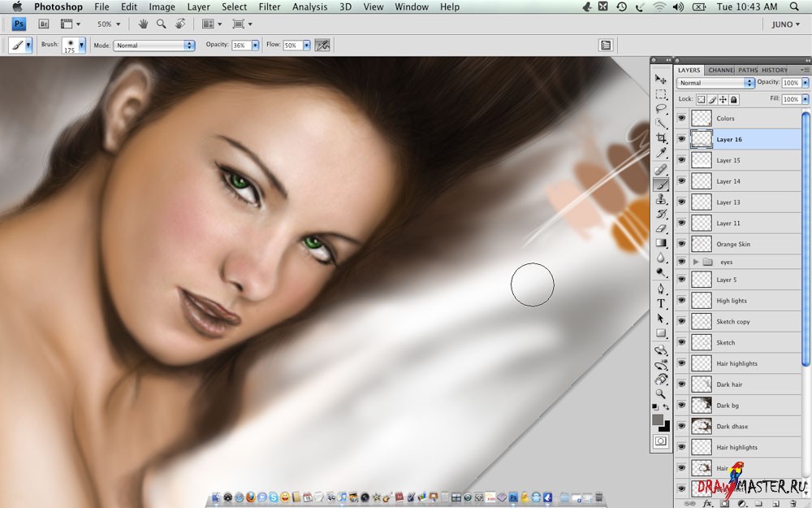Select the Eyedropper tool
This screenshot has width=812, height=508.
pyautogui.click(x=661, y=153)
